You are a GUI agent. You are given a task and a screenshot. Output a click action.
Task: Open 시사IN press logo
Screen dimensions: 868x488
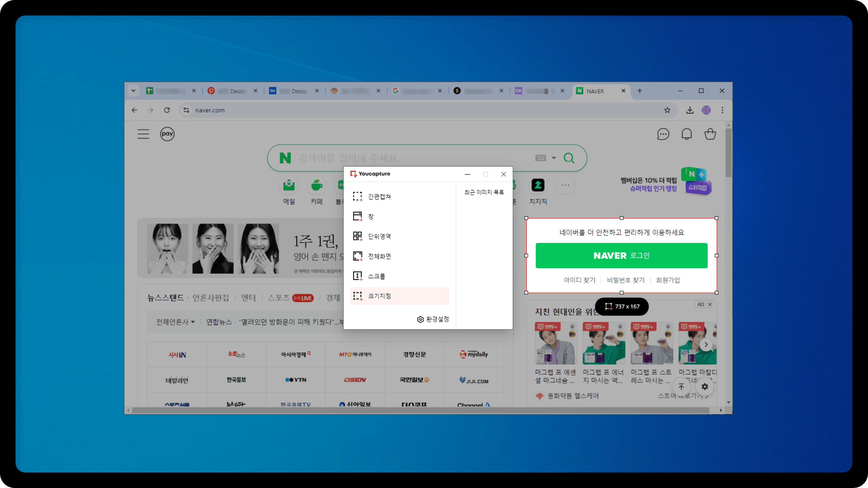coord(177,354)
